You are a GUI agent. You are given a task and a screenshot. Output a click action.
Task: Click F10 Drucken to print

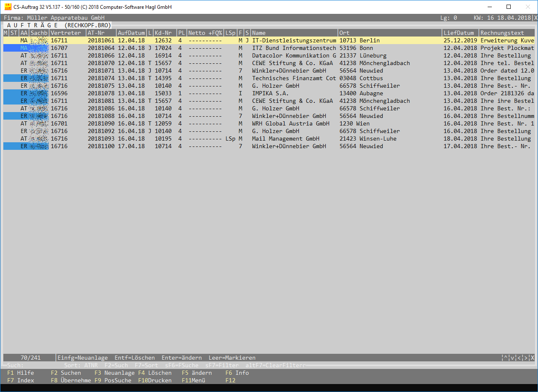tap(154, 380)
